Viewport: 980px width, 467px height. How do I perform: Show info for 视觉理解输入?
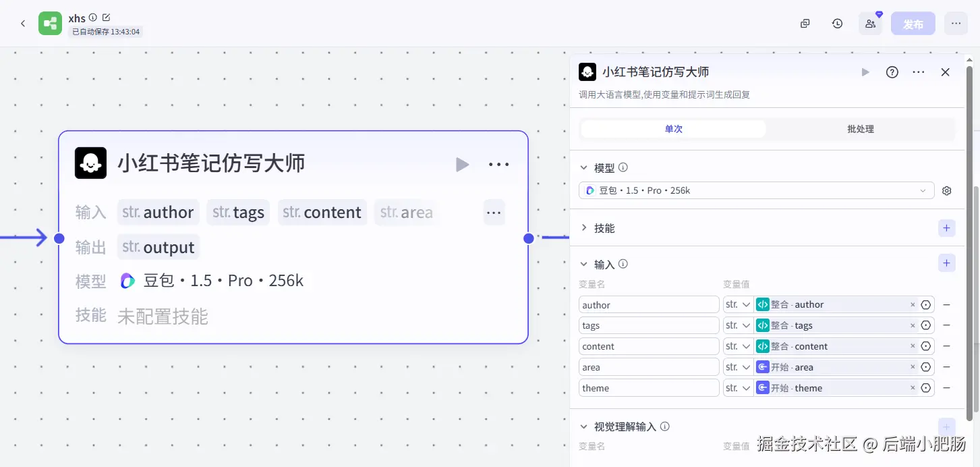click(x=665, y=427)
